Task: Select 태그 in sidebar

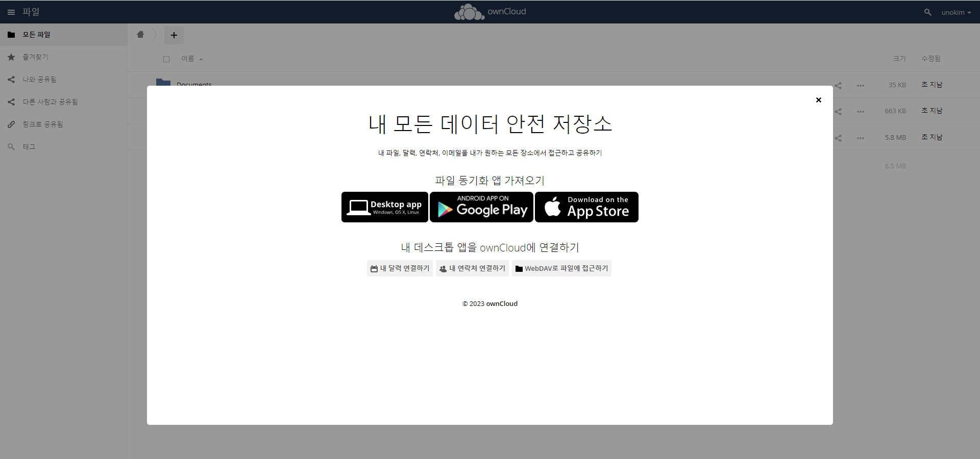Action: pyautogui.click(x=63, y=147)
